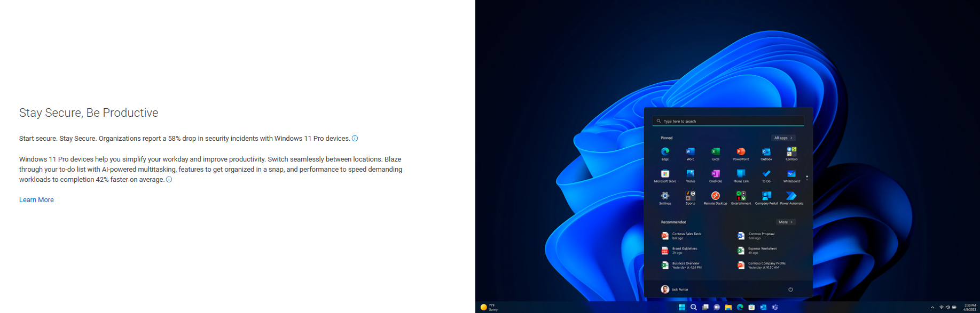Screen dimensions: 980x313
Task: Click the volume speaker icon in system tray
Action: (948, 307)
